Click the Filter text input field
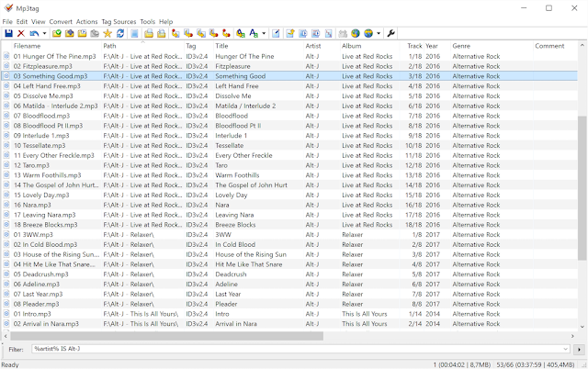Image resolution: width=588 pixels, height=369 pixels. click(298, 349)
